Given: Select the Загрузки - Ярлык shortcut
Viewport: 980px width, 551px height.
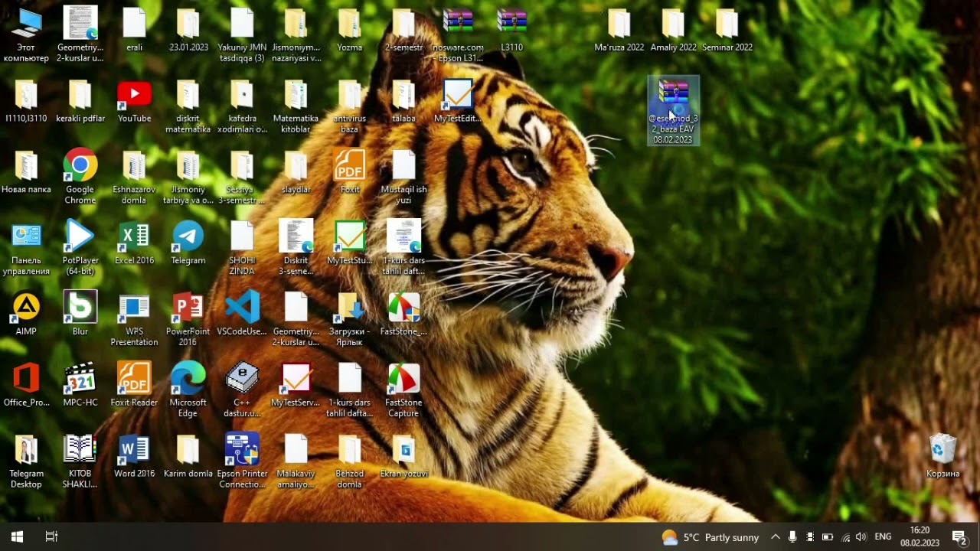Looking at the screenshot, I should point(350,320).
